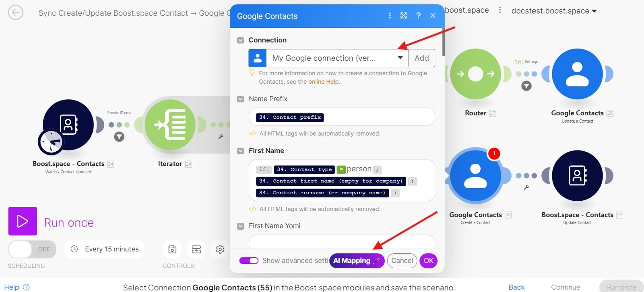Viewport: 644px width, 292px height.
Task: Click the Contact first name mapped tag
Action: coord(331,181)
